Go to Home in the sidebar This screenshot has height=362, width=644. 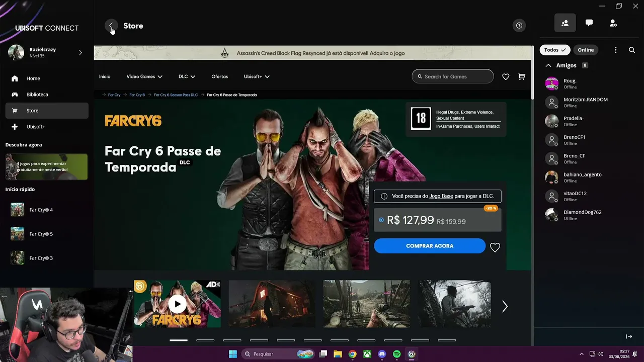[47, 78]
